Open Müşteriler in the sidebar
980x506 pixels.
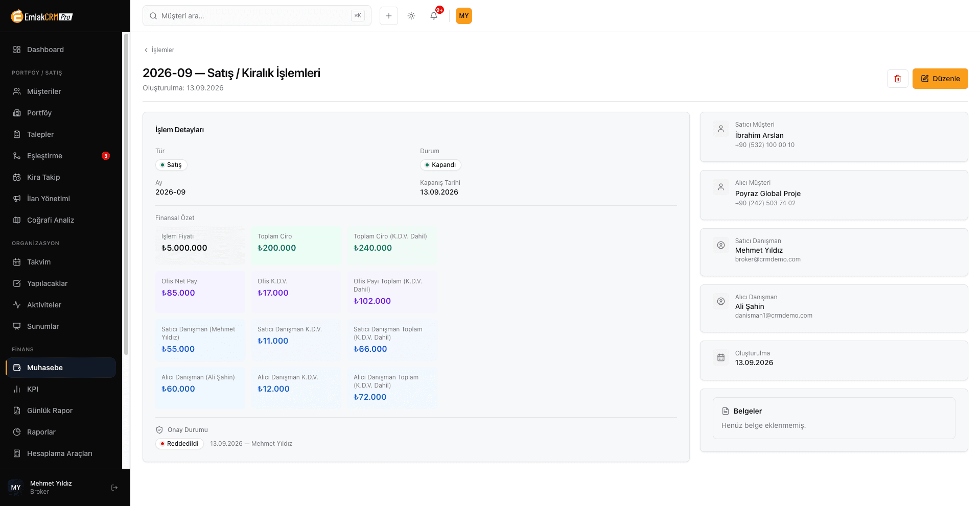(61, 91)
